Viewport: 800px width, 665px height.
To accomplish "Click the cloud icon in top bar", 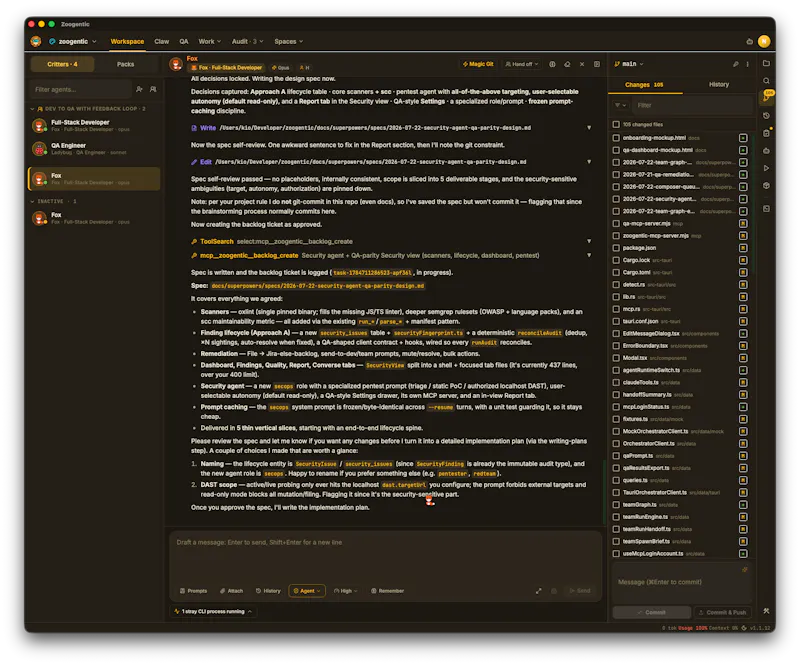I will (749, 42).
